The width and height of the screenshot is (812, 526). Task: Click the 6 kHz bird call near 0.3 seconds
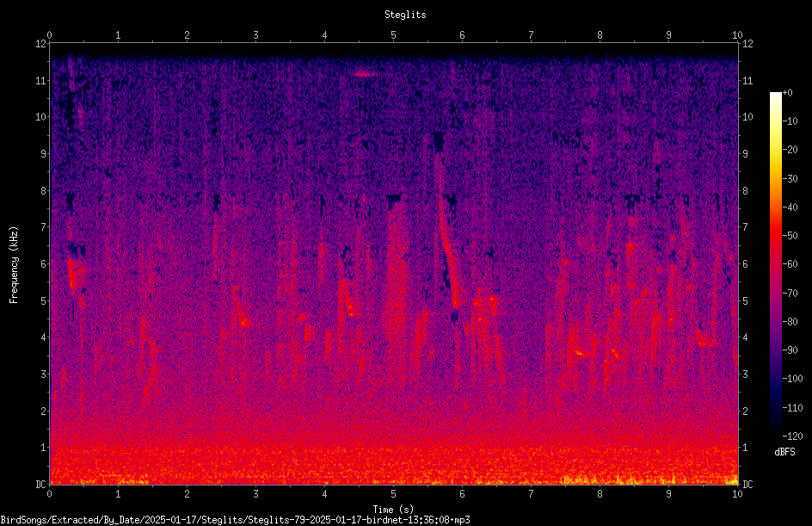pyautogui.click(x=74, y=274)
